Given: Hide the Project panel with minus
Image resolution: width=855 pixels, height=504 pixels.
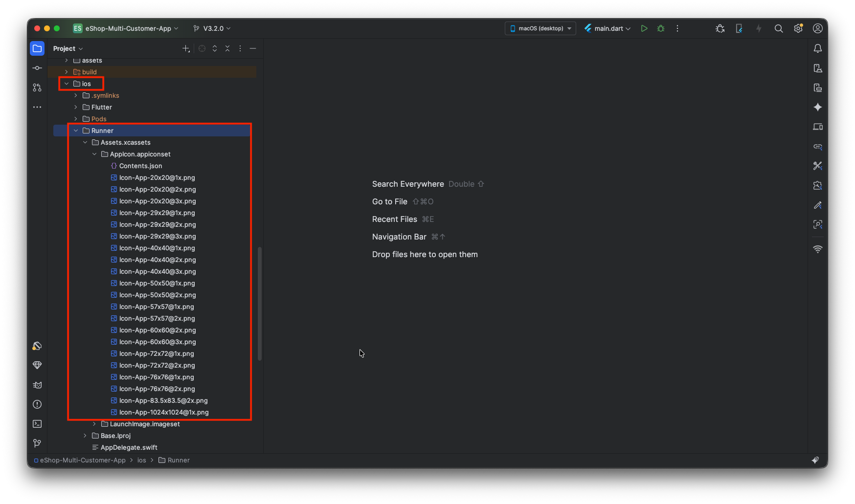Looking at the screenshot, I should [x=253, y=48].
